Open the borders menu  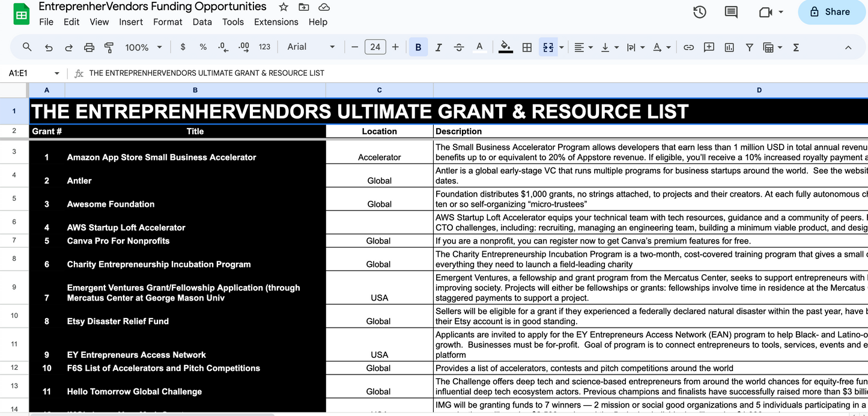(527, 47)
